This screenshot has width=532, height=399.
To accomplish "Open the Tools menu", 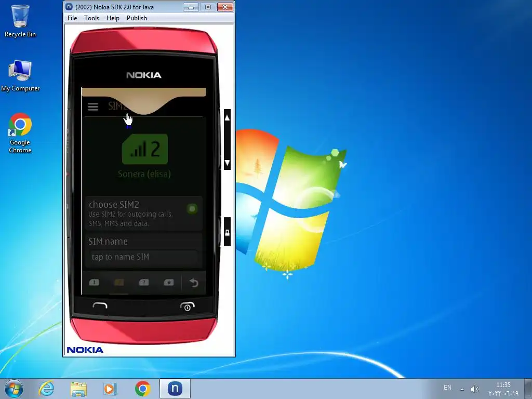I will [x=91, y=18].
